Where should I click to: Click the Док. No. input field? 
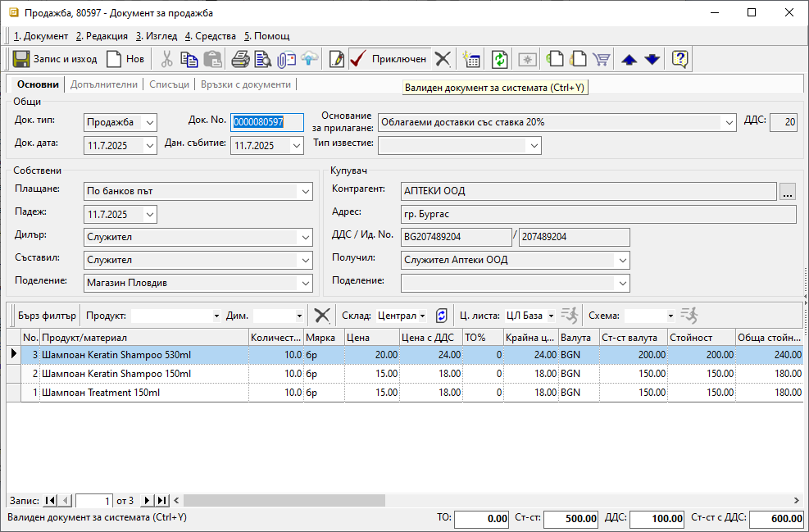266,122
